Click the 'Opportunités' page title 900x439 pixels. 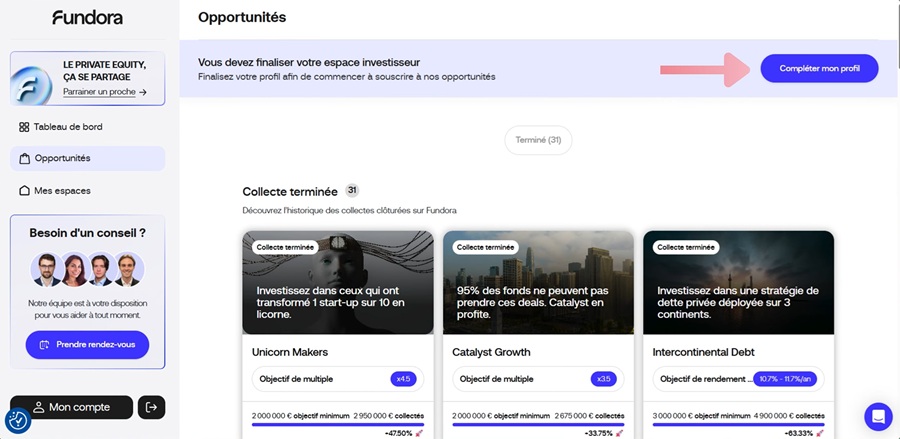pos(242,17)
